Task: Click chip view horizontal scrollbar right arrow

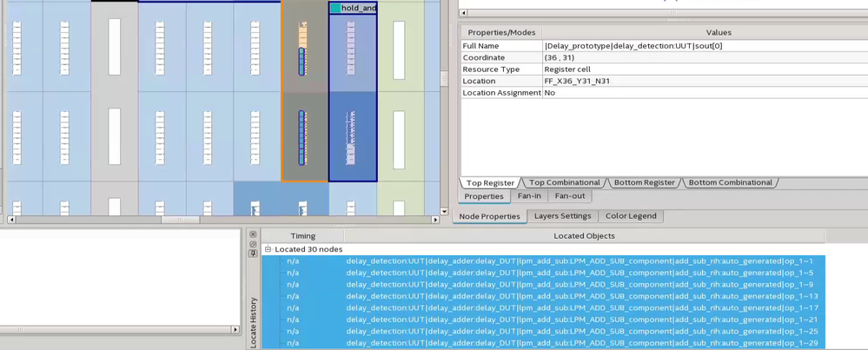Action: [435, 220]
